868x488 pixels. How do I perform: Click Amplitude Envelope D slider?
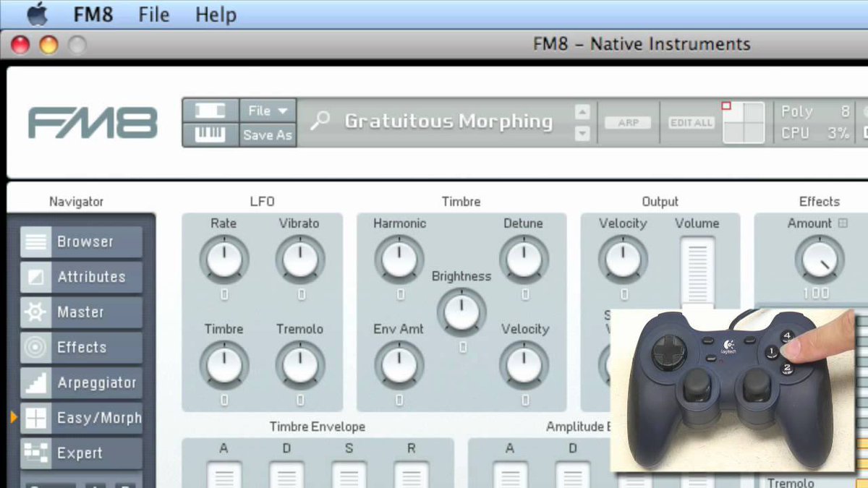tap(572, 474)
